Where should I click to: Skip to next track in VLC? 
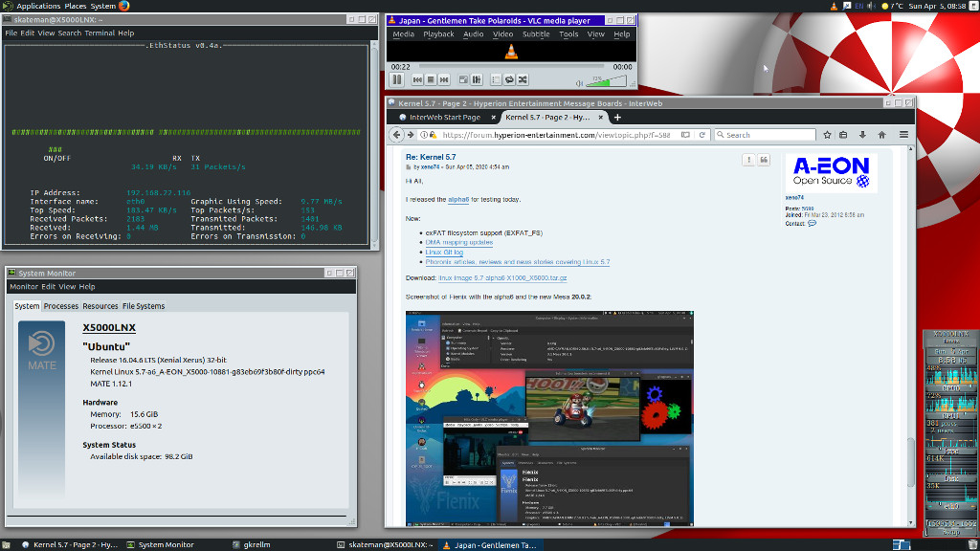point(444,80)
